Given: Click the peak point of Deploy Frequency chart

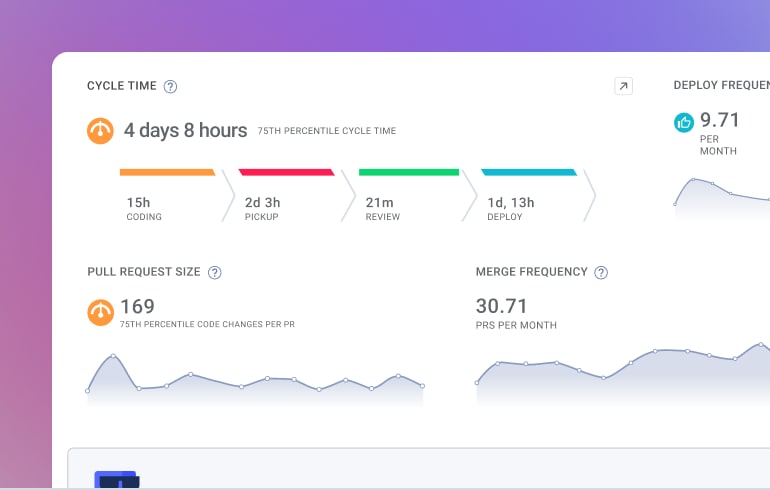Looking at the screenshot, I should point(693,180).
